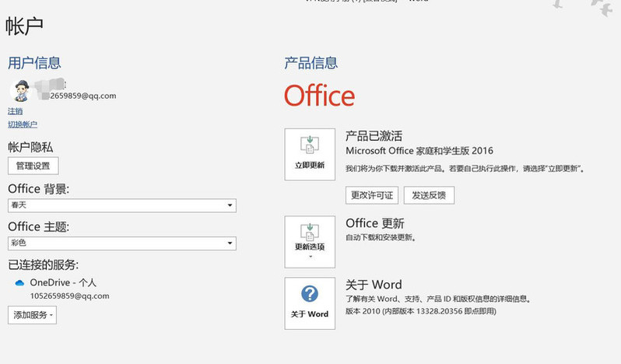Click the account email under the user name

coord(82,96)
